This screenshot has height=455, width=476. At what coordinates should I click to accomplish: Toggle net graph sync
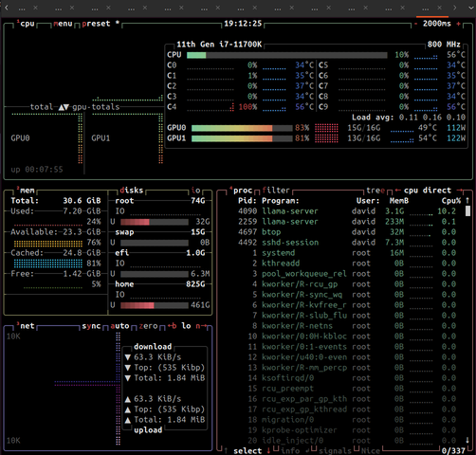coord(91,326)
